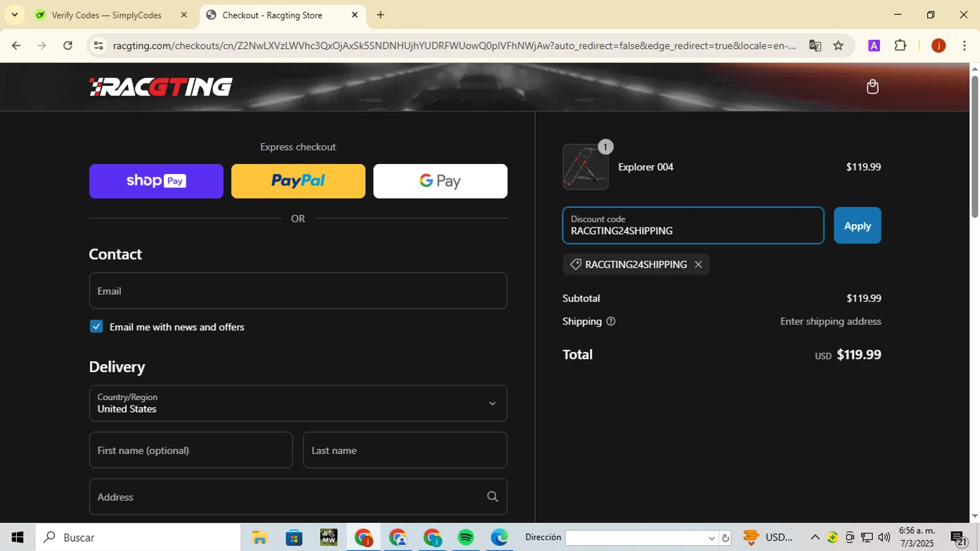This screenshot has width=980, height=551.
Task: Open Spotify from the taskbar
Action: pyautogui.click(x=466, y=537)
